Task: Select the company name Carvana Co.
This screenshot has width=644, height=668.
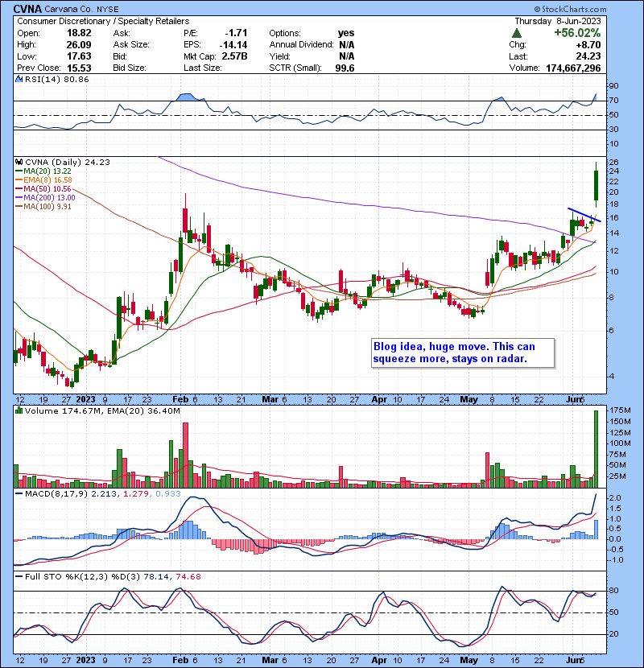Action: coord(69,9)
